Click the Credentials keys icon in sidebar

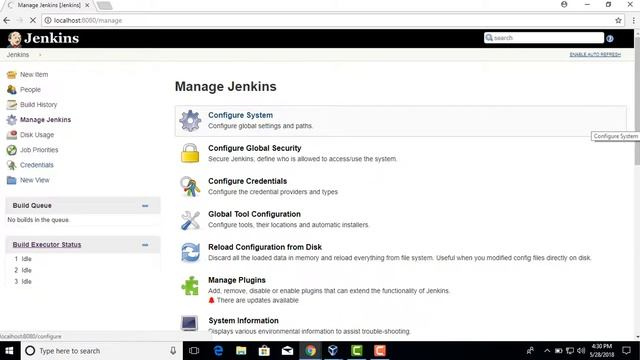point(11,165)
